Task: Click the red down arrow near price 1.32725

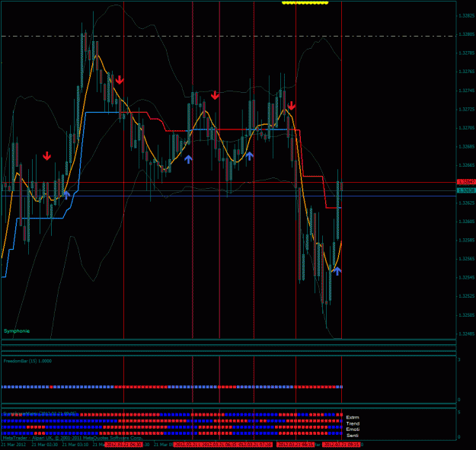Action: click(292, 106)
